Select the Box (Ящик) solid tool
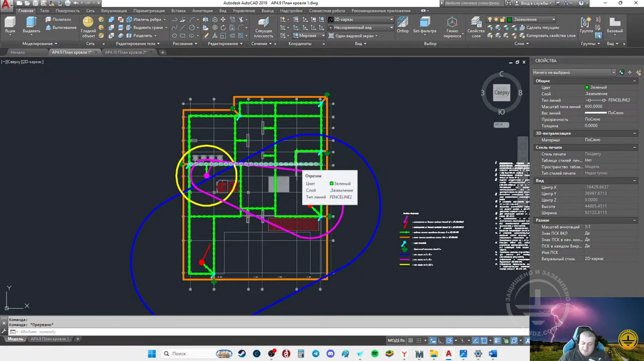The image size is (644, 361). 10,22
